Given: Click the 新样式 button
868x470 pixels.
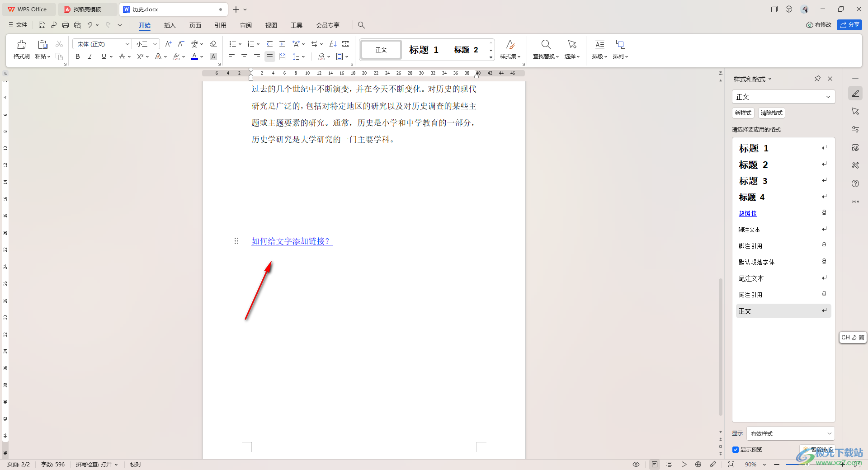Looking at the screenshot, I should [743, 113].
